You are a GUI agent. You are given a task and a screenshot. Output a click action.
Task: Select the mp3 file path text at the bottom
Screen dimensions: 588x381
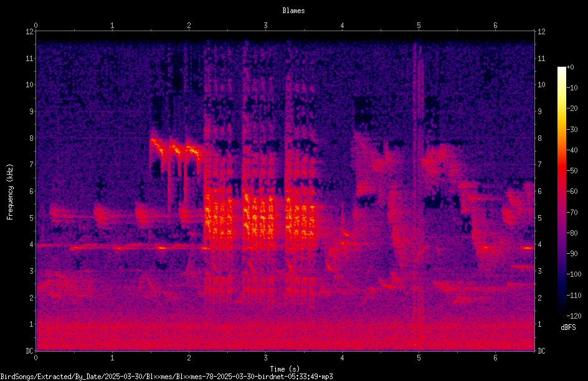point(166,377)
